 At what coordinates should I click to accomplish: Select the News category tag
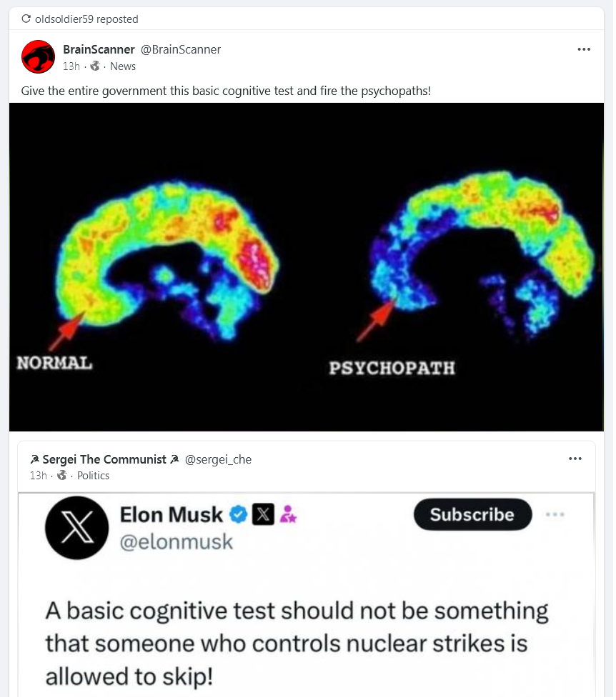[123, 66]
